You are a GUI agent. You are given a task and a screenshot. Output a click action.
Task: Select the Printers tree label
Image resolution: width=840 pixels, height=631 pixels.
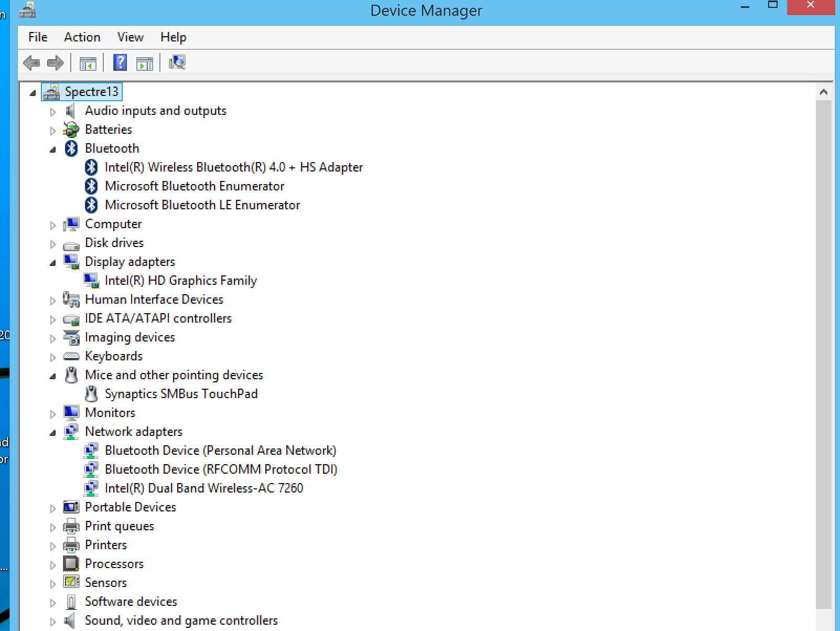click(x=106, y=545)
